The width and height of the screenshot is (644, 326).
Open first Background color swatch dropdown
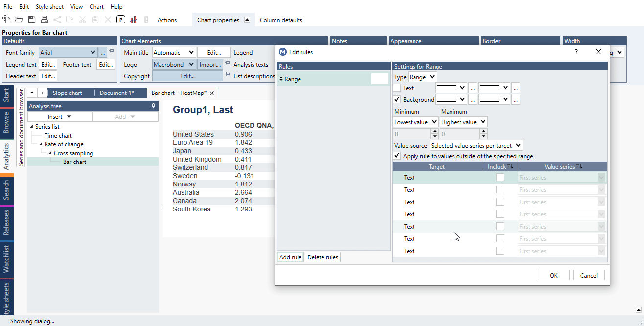pyautogui.click(x=451, y=100)
